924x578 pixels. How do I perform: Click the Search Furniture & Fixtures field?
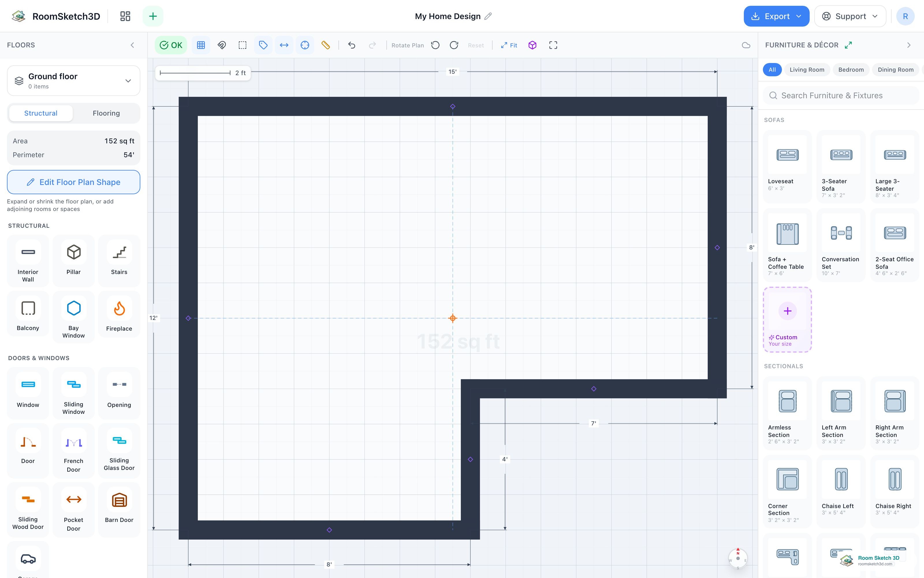coord(841,96)
